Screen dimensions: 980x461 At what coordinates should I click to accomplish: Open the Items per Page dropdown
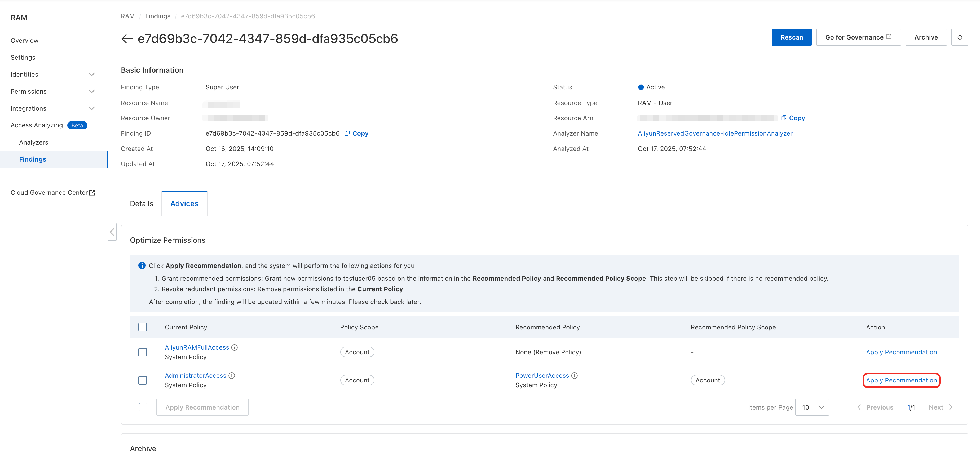click(812, 407)
